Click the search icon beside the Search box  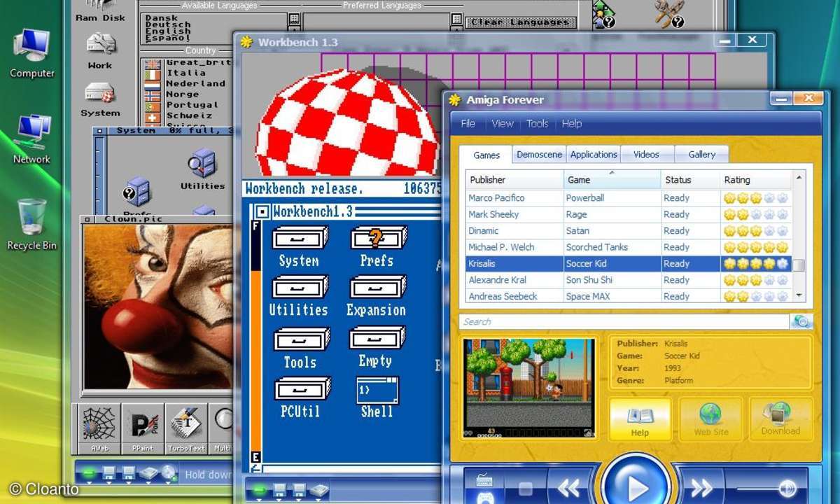click(801, 321)
